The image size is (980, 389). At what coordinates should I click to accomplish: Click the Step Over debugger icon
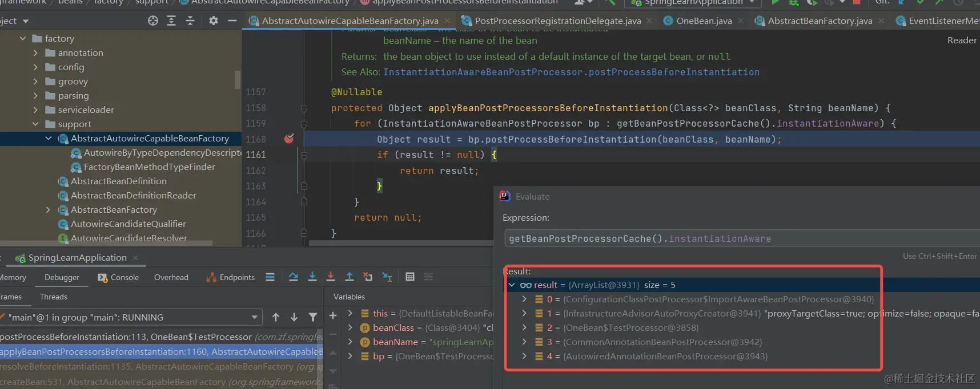[x=294, y=277]
